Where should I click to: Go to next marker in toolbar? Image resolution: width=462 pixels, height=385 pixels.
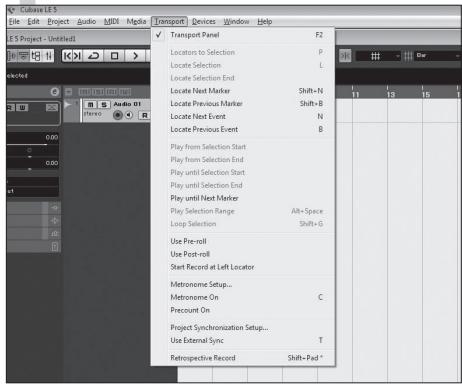click(77, 56)
